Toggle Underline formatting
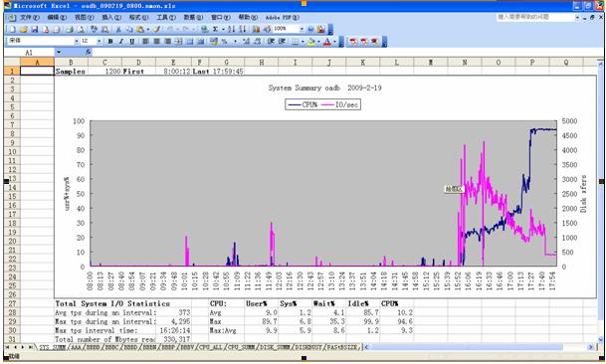The width and height of the screenshot is (606, 364). (x=131, y=42)
